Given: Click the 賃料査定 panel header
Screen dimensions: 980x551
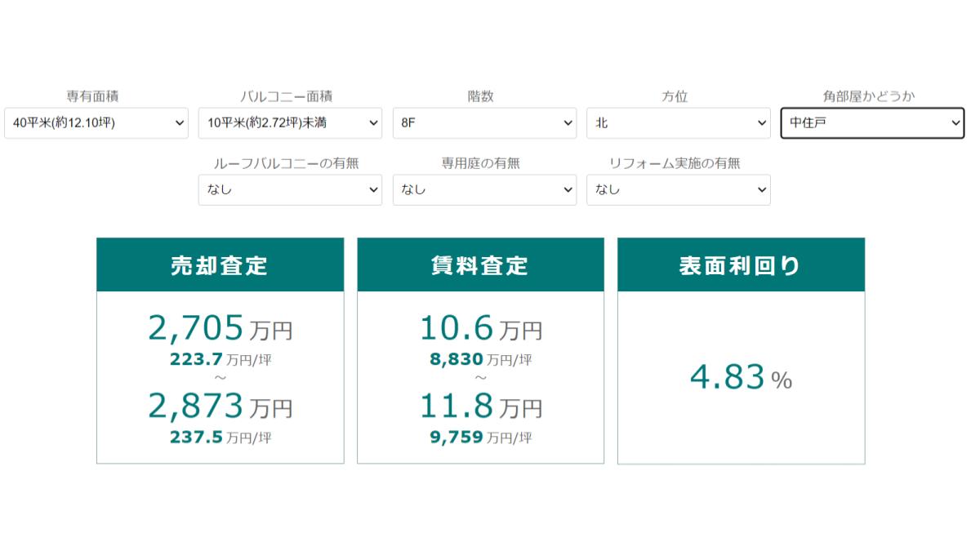Looking at the screenshot, I should point(480,264).
